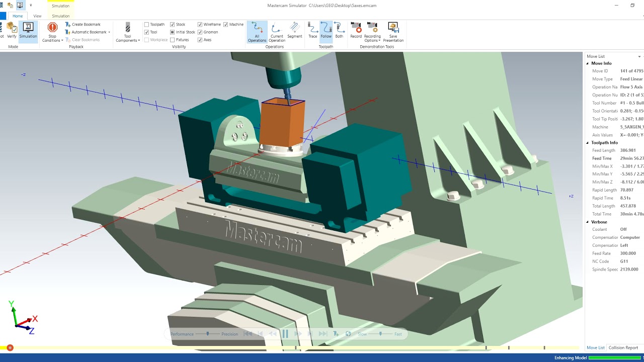The height and width of the screenshot is (362, 644).
Task: Select Both toolpath mode
Action: 339,30
